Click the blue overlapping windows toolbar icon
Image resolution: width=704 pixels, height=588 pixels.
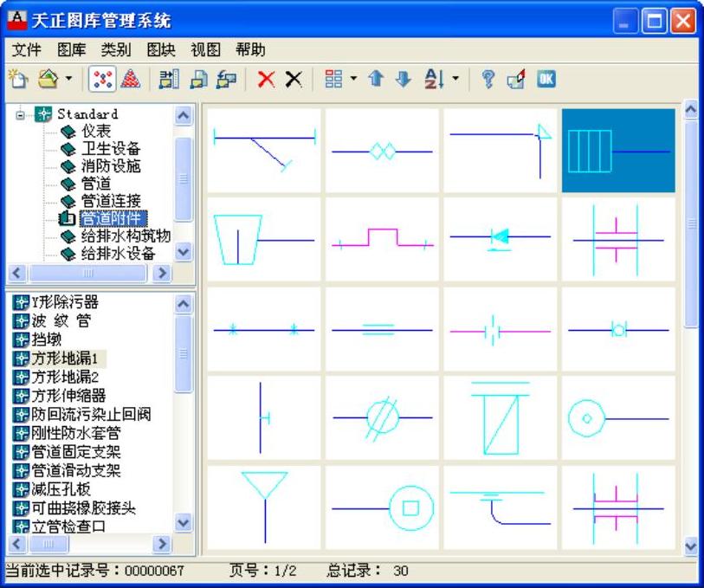pos(226,79)
